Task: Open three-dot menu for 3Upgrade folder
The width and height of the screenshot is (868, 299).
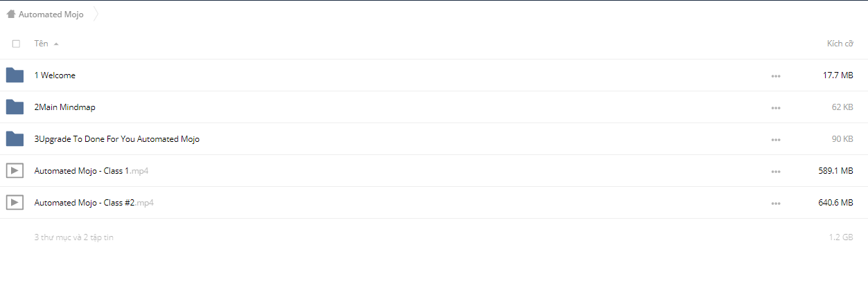Action: click(x=776, y=140)
